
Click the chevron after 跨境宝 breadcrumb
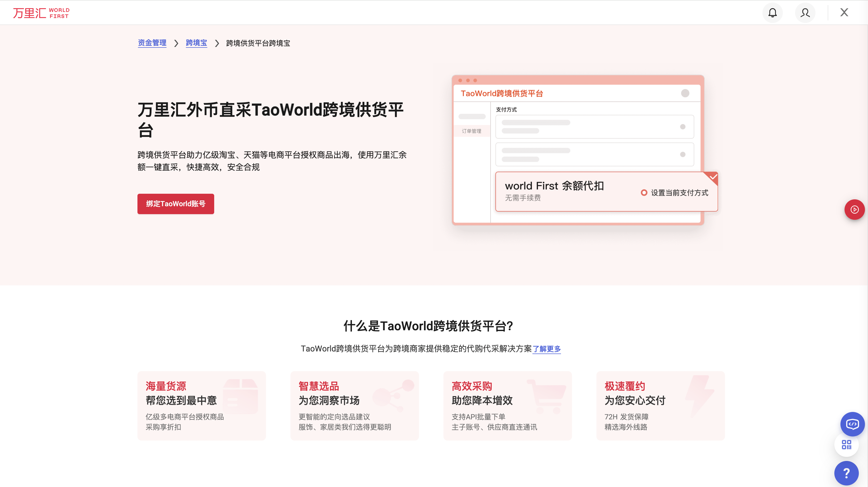point(217,43)
